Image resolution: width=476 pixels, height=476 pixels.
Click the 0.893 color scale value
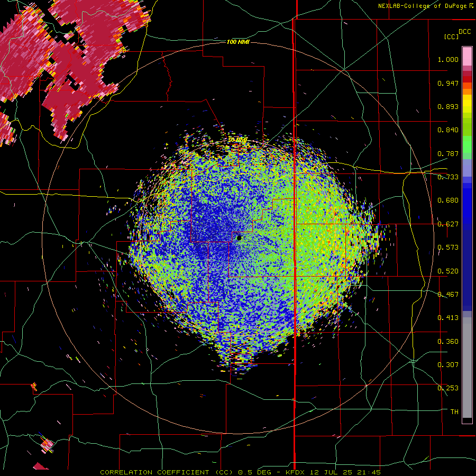[448, 106]
